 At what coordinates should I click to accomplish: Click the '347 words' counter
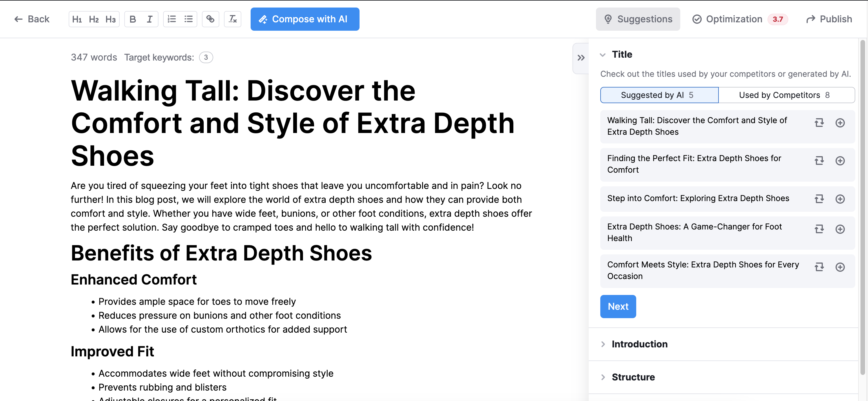coord(94,57)
